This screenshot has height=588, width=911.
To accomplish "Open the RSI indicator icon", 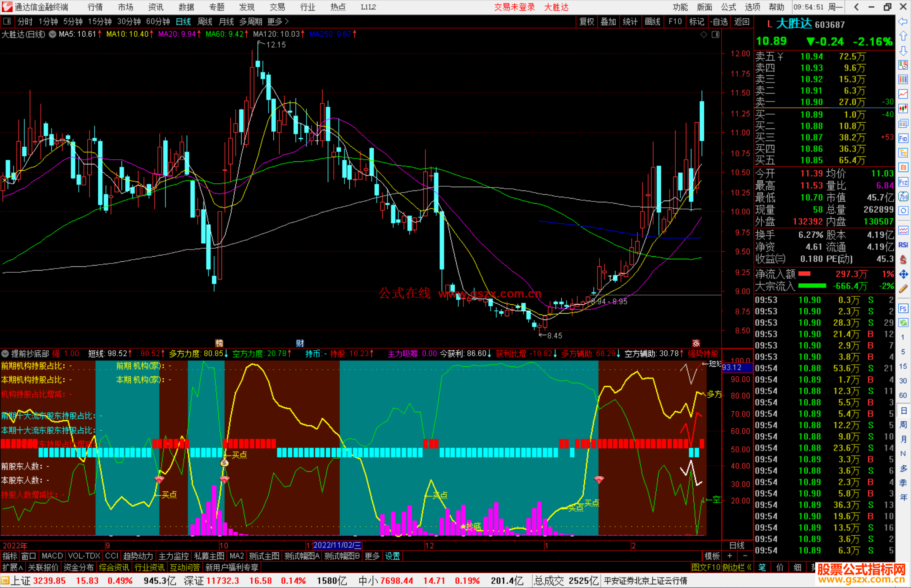I will pyautogui.click(x=903, y=245).
